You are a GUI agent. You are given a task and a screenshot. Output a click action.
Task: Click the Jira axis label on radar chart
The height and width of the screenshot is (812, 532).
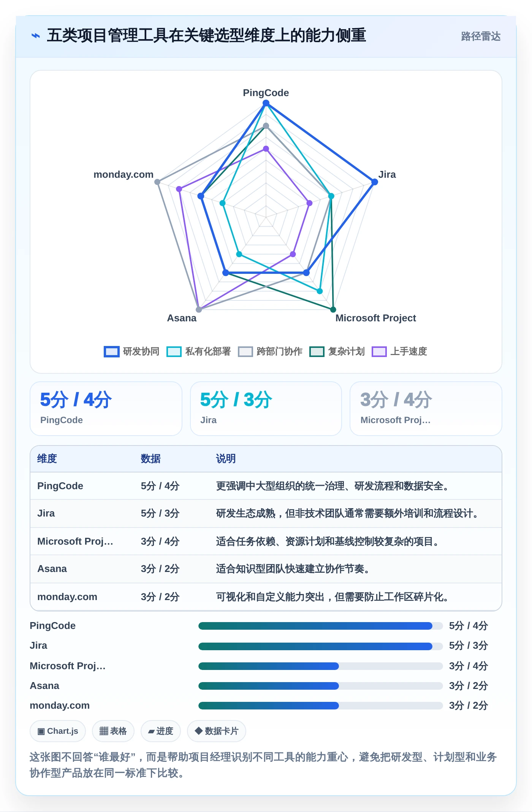pos(387,174)
